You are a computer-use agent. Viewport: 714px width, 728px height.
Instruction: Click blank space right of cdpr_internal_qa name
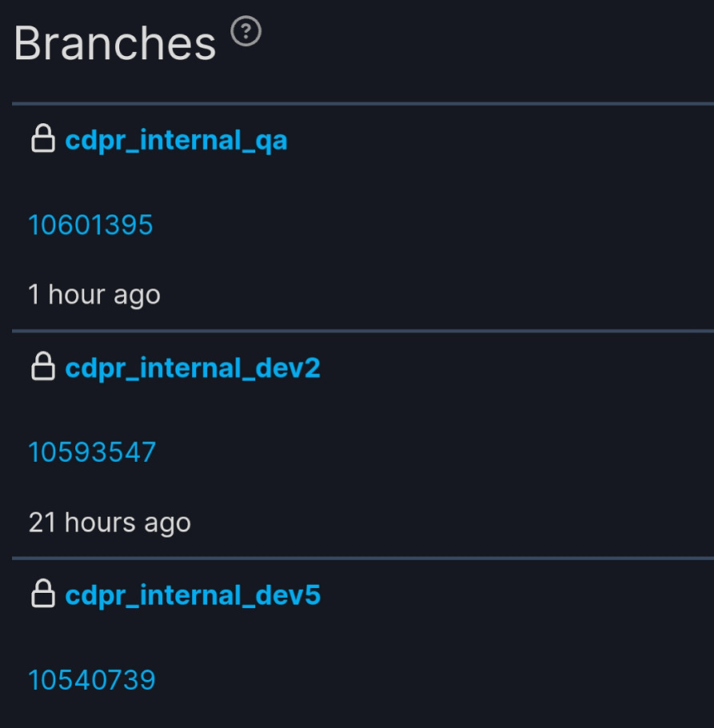tap(496, 141)
